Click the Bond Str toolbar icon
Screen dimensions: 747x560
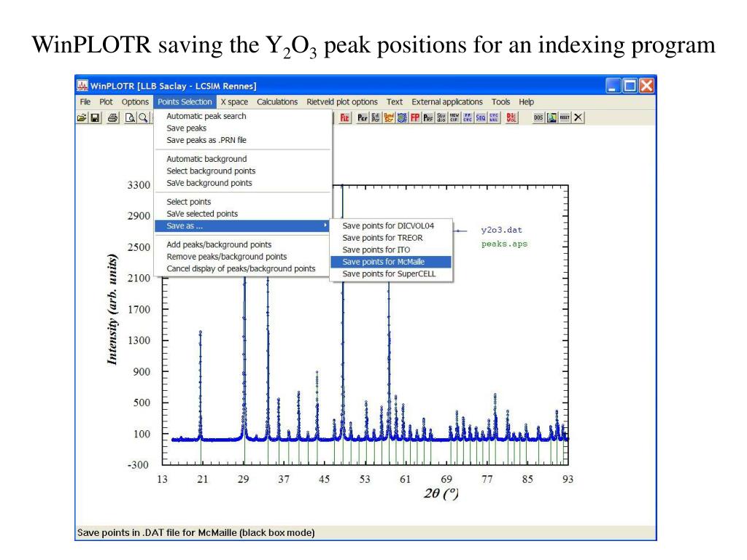(389, 117)
